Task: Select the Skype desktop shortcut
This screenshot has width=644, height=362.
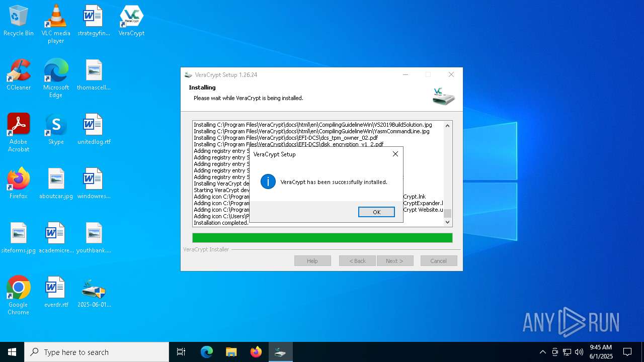Action: (x=56, y=129)
